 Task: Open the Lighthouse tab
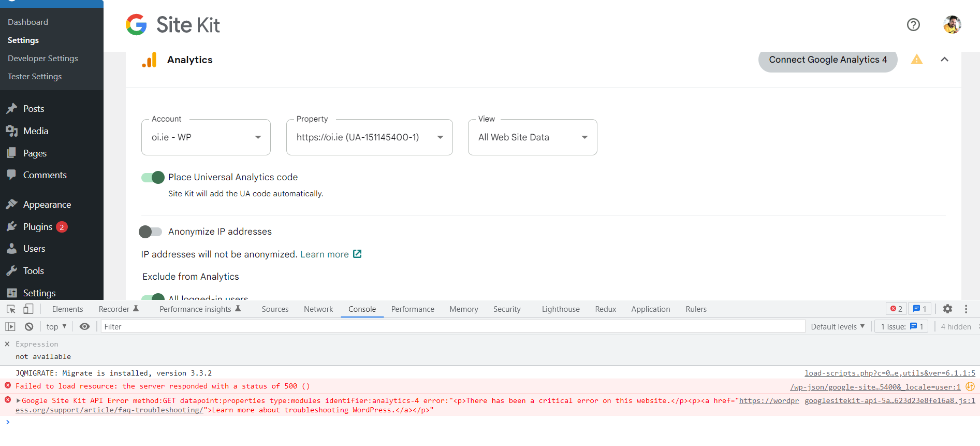click(x=561, y=309)
